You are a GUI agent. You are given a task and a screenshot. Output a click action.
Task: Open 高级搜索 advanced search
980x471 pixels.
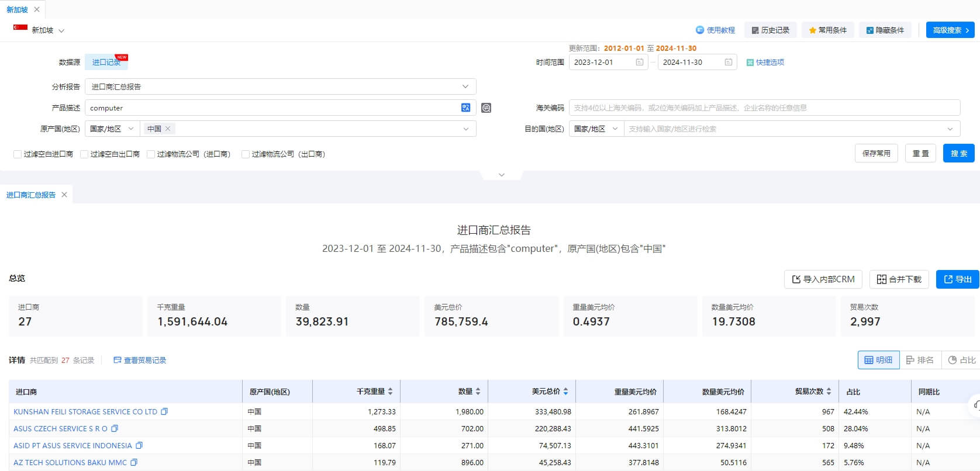point(950,30)
